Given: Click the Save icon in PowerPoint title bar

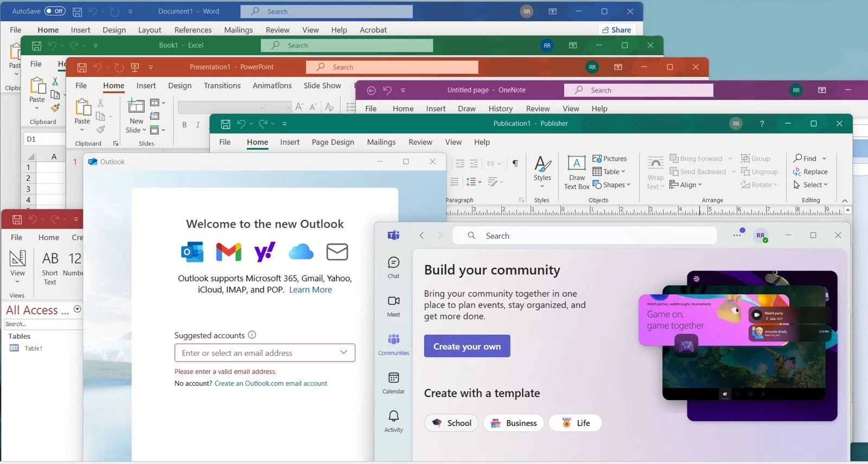Looking at the screenshot, I should coord(81,67).
